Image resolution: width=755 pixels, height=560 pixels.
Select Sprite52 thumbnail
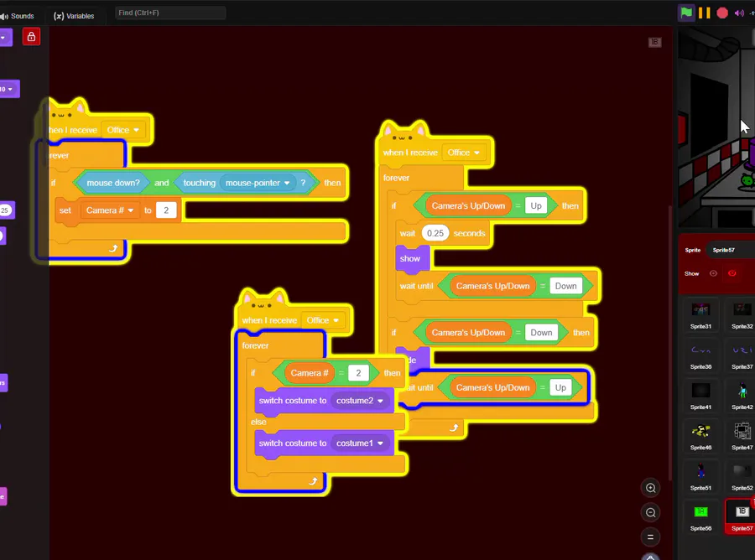tap(742, 477)
